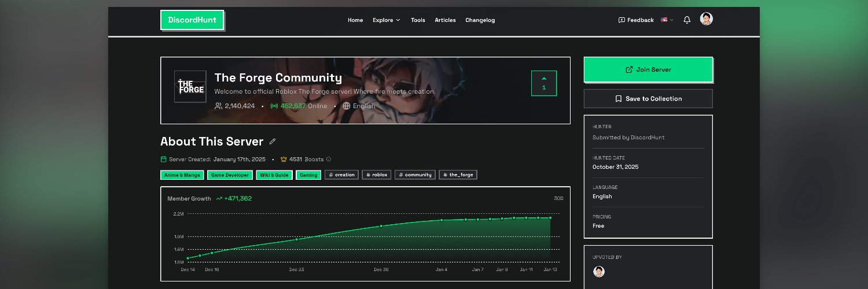Click Save to Collection button
Viewport: 868px width, 289px height.
pos(648,99)
